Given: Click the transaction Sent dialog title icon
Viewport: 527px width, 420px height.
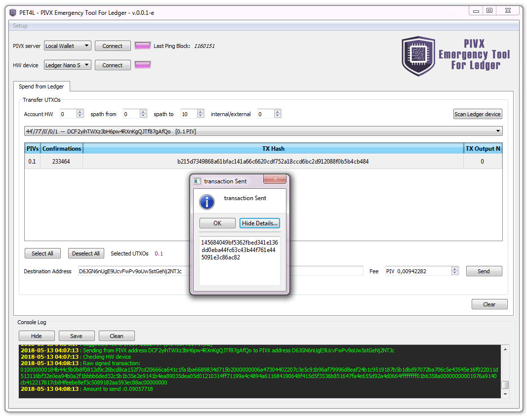Looking at the screenshot, I should pos(197,181).
